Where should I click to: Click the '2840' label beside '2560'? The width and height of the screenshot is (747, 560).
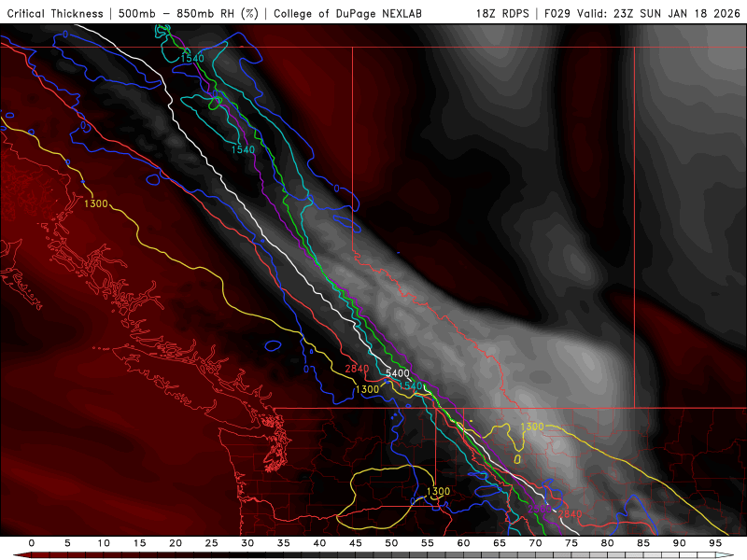point(570,514)
